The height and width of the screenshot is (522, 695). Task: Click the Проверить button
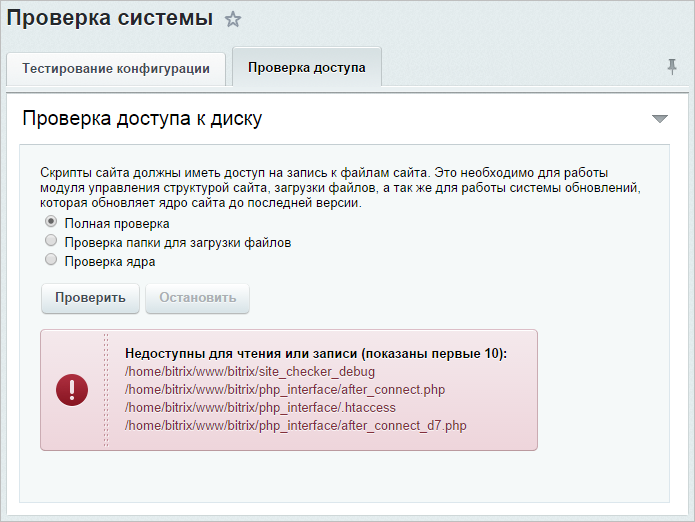pos(90,298)
